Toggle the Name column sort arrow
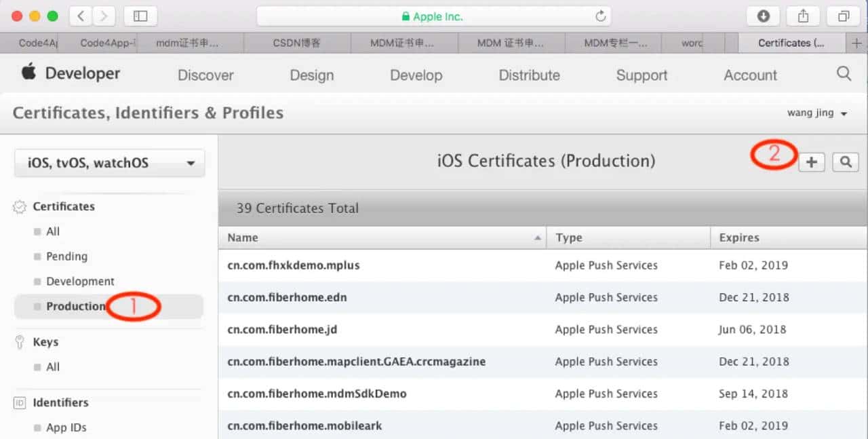This screenshot has height=439, width=868. tap(538, 237)
